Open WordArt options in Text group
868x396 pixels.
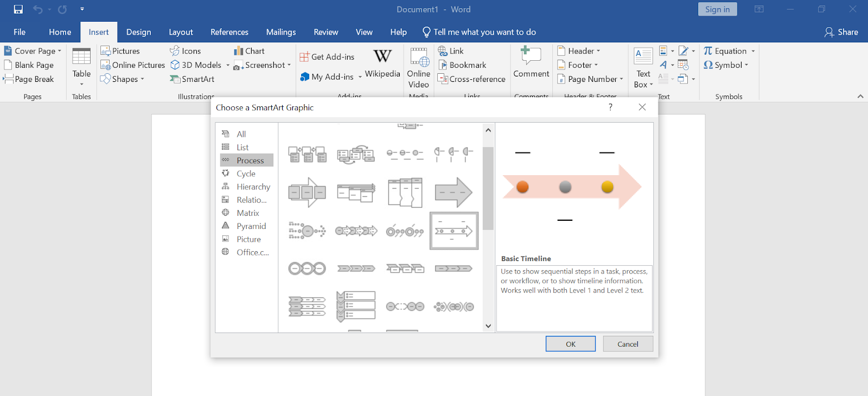click(667, 65)
